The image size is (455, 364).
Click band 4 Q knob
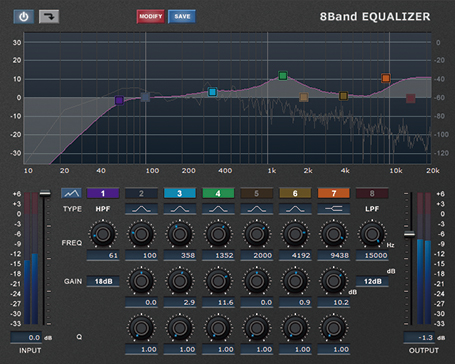coord(218,328)
